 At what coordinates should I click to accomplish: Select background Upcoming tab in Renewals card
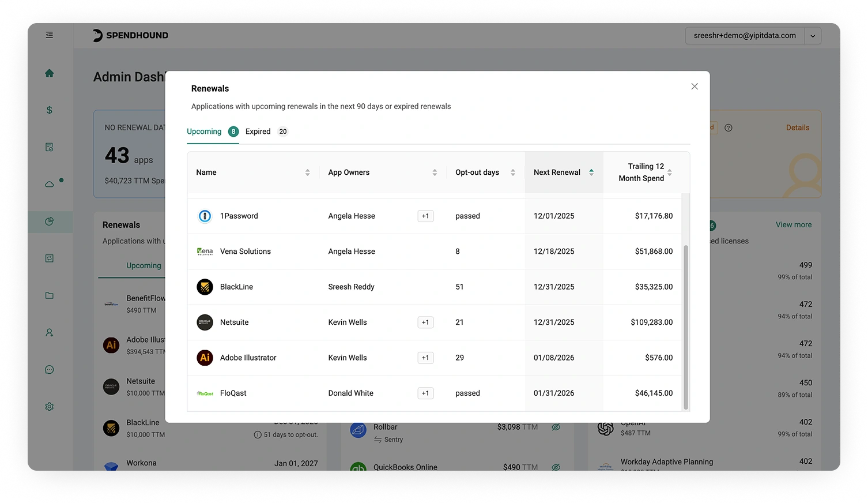(x=144, y=265)
